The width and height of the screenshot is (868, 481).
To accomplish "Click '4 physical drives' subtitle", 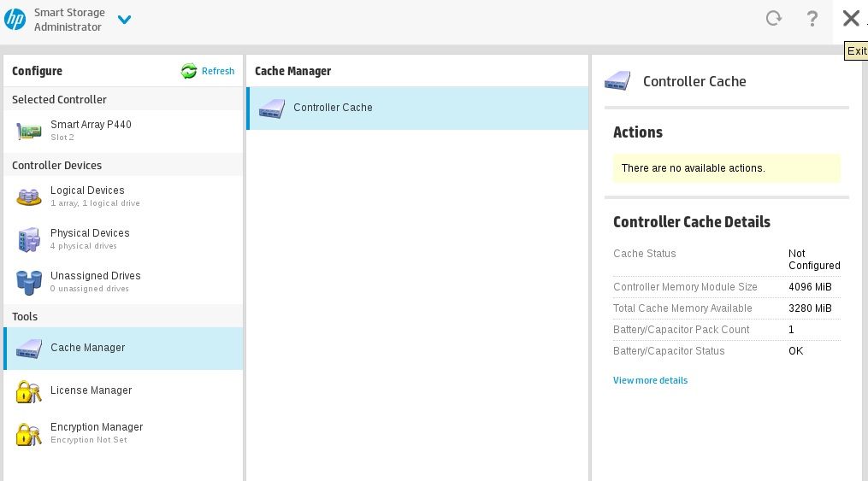I will coord(83,245).
